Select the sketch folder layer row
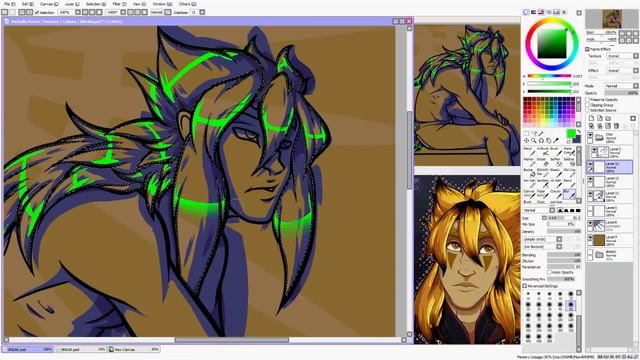This screenshot has height=360, width=640. point(611,255)
